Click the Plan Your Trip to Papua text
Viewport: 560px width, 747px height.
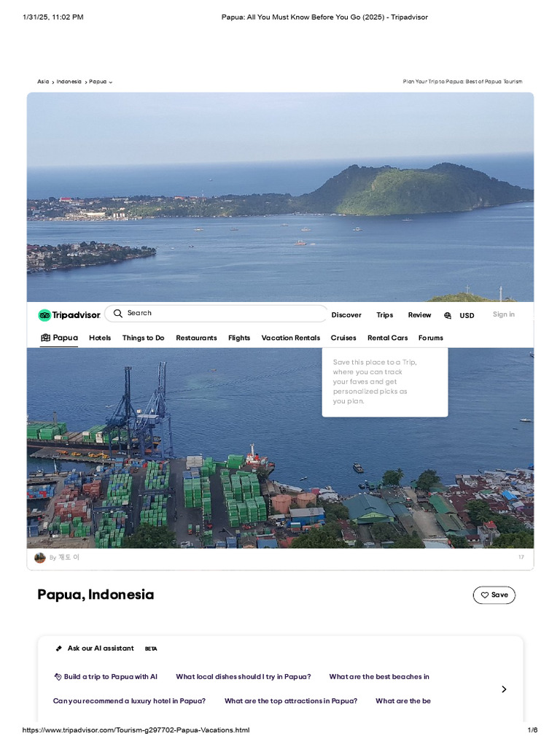pos(462,82)
